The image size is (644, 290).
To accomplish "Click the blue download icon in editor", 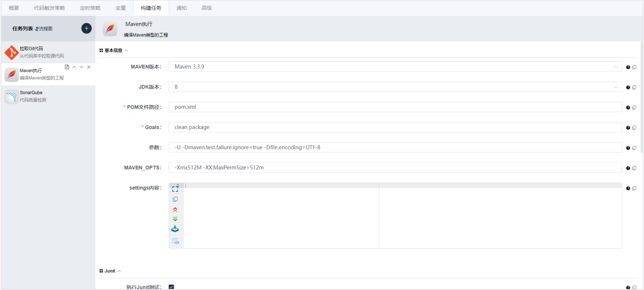I will click(x=175, y=229).
